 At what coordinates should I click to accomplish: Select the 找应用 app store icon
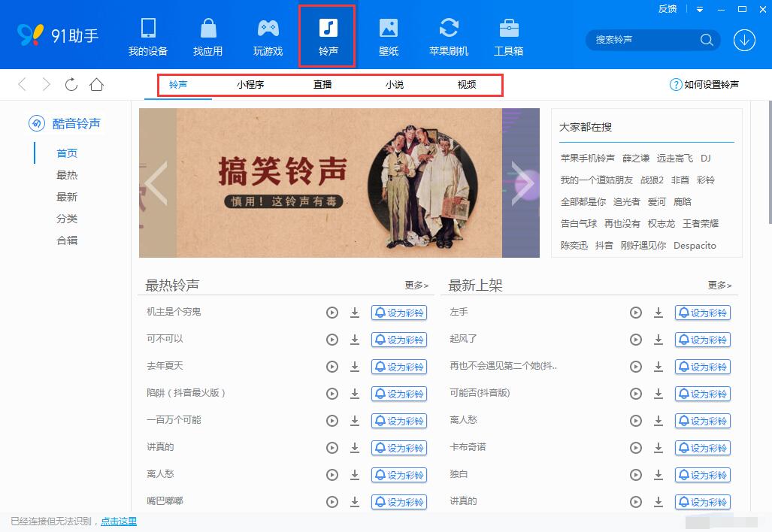pos(207,35)
